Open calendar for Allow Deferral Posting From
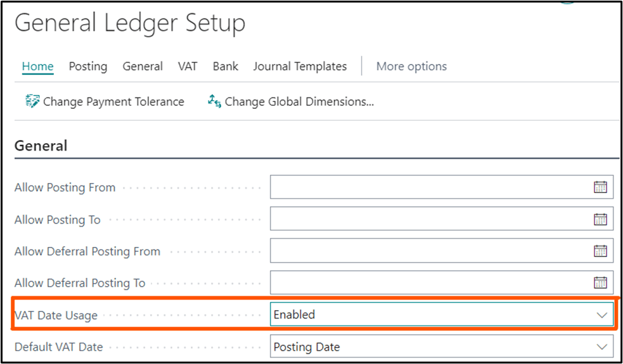 point(600,251)
